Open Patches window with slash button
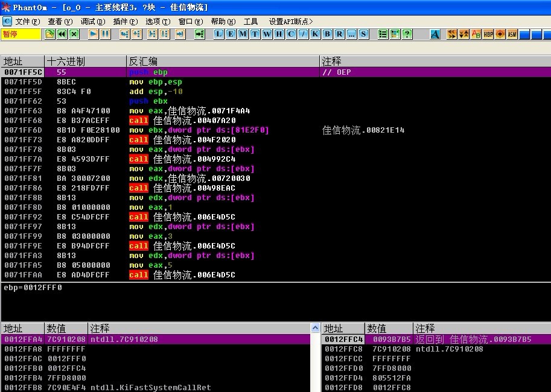 tap(303, 34)
